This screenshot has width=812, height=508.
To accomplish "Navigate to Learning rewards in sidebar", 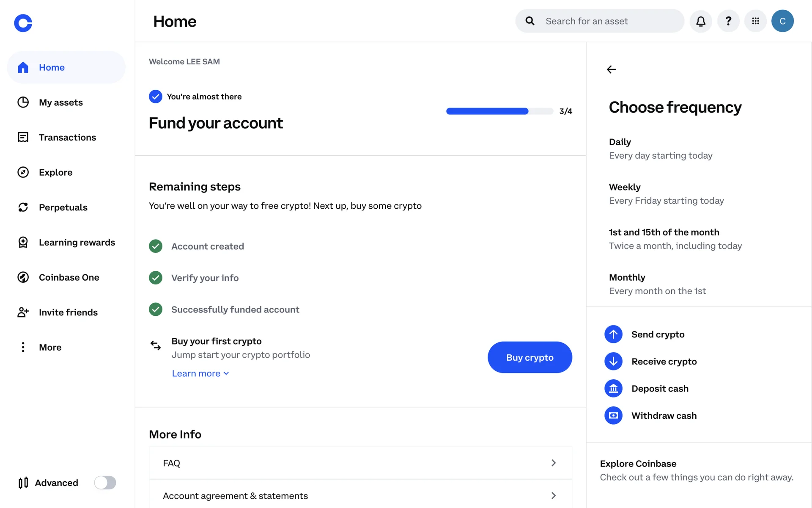I will click(x=77, y=243).
